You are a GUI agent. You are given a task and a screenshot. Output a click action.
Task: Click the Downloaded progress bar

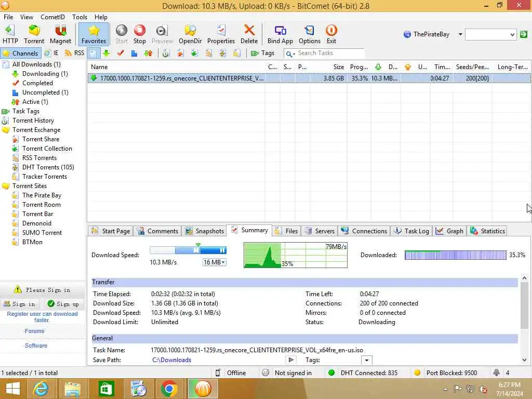coord(455,255)
